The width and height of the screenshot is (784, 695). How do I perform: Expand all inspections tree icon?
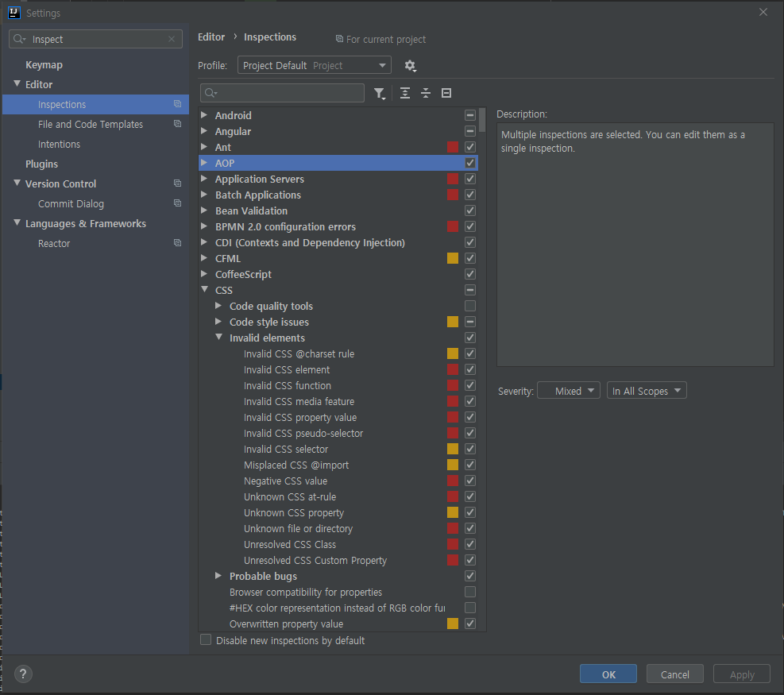pos(405,93)
